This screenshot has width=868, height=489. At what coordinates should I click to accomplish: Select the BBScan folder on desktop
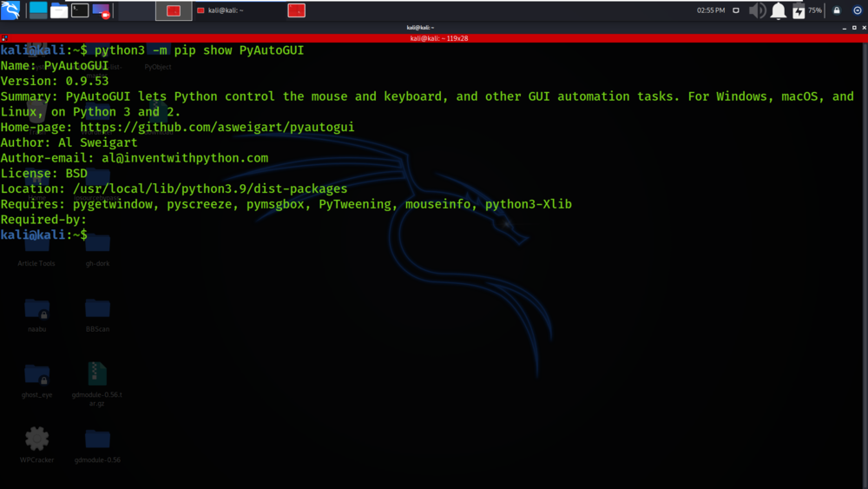coord(97,314)
